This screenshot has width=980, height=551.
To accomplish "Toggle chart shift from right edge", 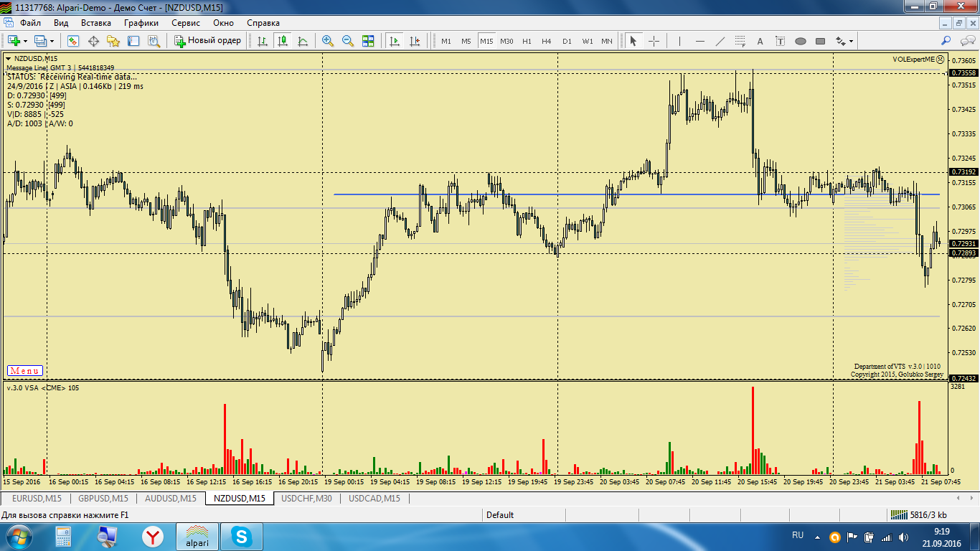I will 415,41.
